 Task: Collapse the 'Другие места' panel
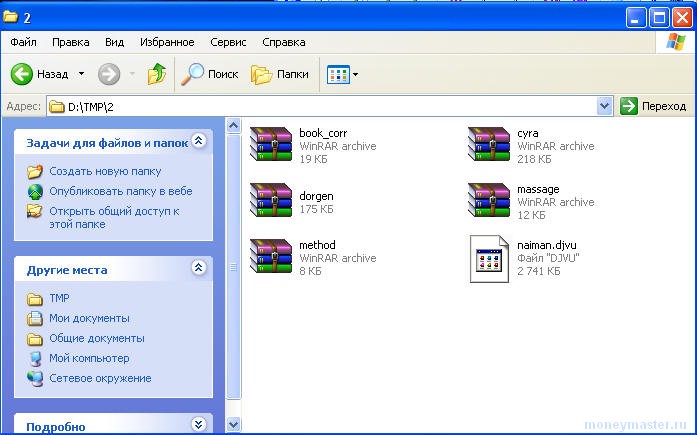(198, 268)
